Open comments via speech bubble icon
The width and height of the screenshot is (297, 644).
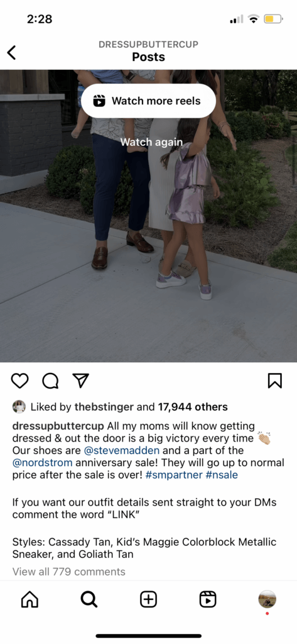click(50, 380)
